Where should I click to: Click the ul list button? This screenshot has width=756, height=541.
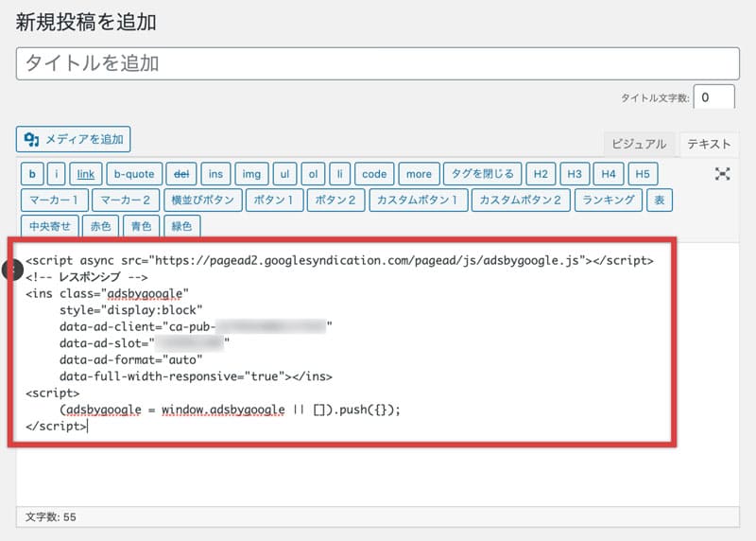[285, 174]
